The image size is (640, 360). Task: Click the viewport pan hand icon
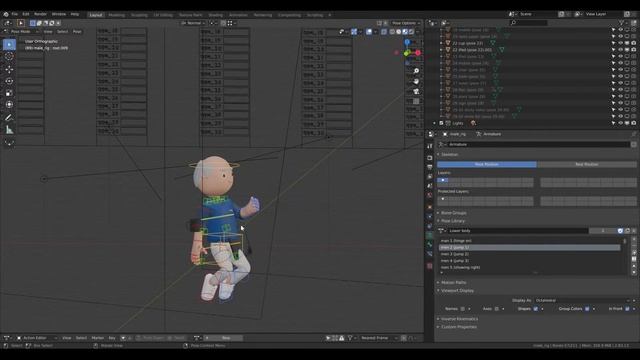point(416,81)
